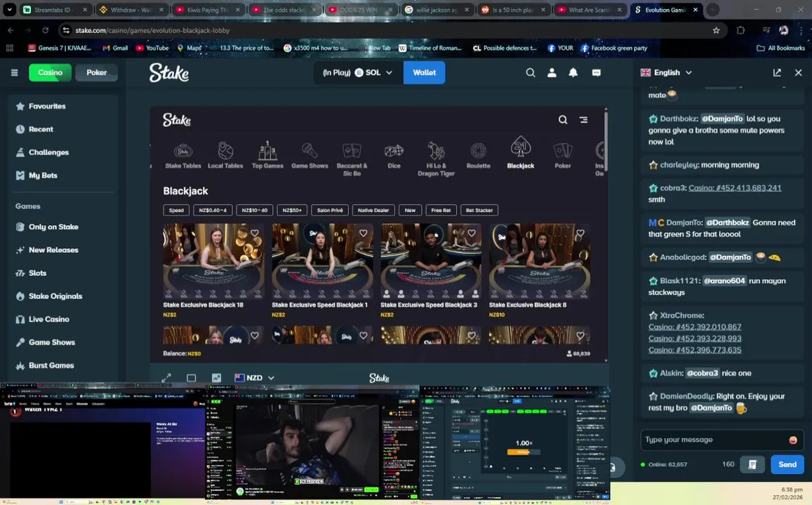Focus the Type your message field
Viewport: 812px width, 505px height.
(714, 440)
